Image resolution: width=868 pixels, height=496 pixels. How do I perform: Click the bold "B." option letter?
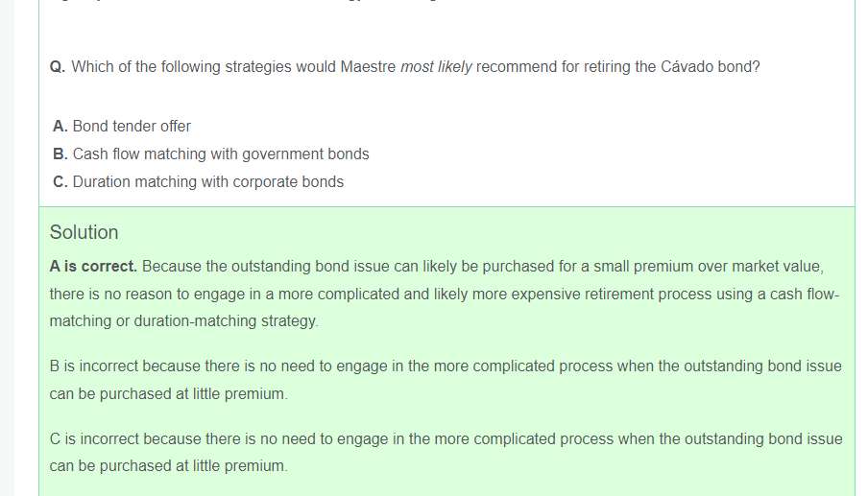[60, 154]
